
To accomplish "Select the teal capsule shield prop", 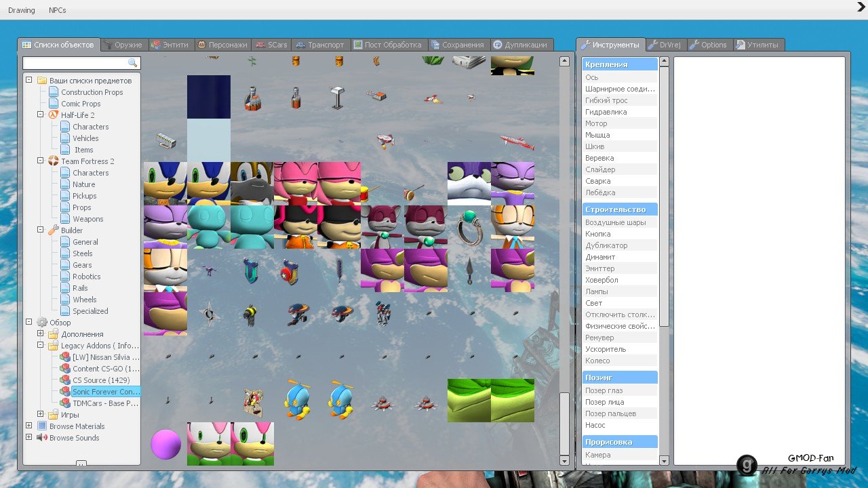I will tap(252, 272).
